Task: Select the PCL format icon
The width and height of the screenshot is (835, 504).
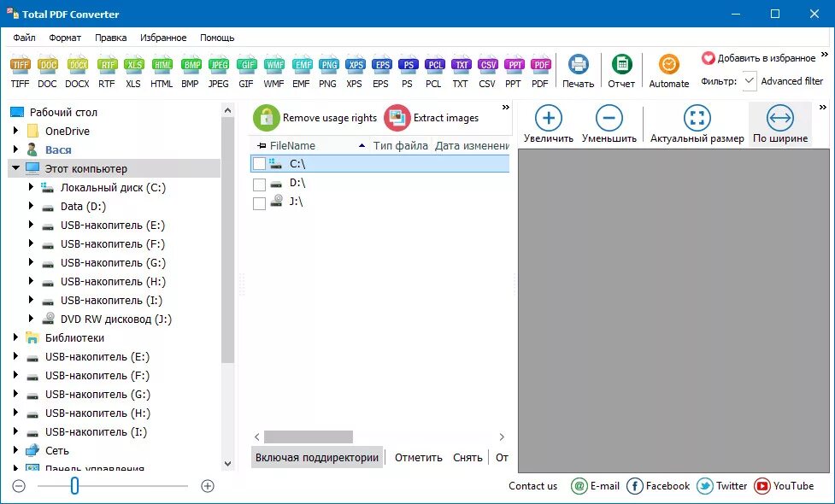Action: 434,65
